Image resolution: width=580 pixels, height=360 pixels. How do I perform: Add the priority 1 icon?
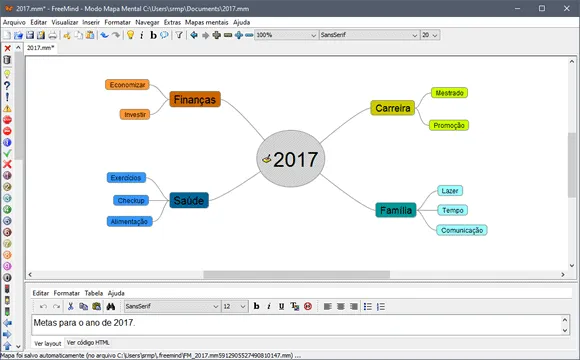coord(7,176)
